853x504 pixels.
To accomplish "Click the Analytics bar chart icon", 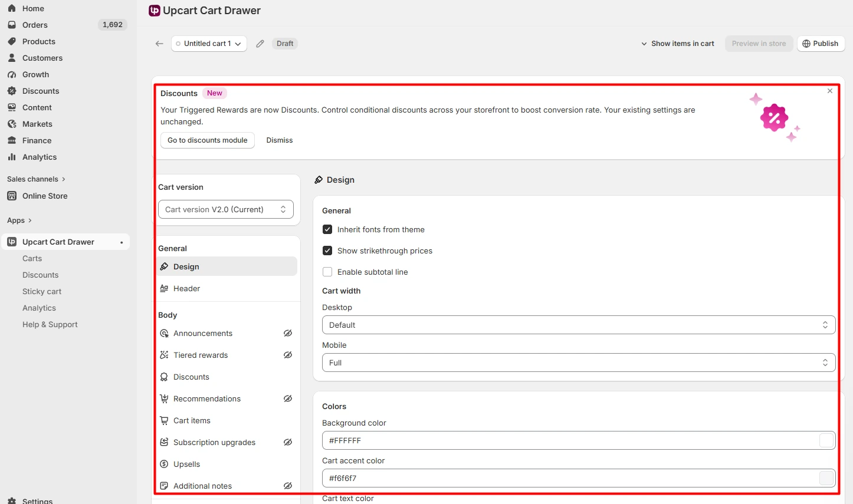I will (x=12, y=157).
